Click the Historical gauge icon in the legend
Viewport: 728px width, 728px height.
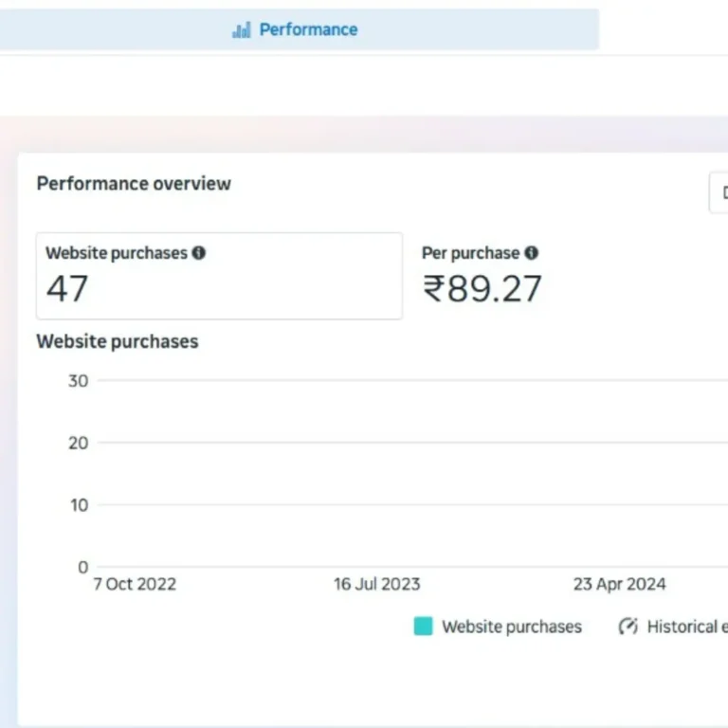tap(628, 627)
